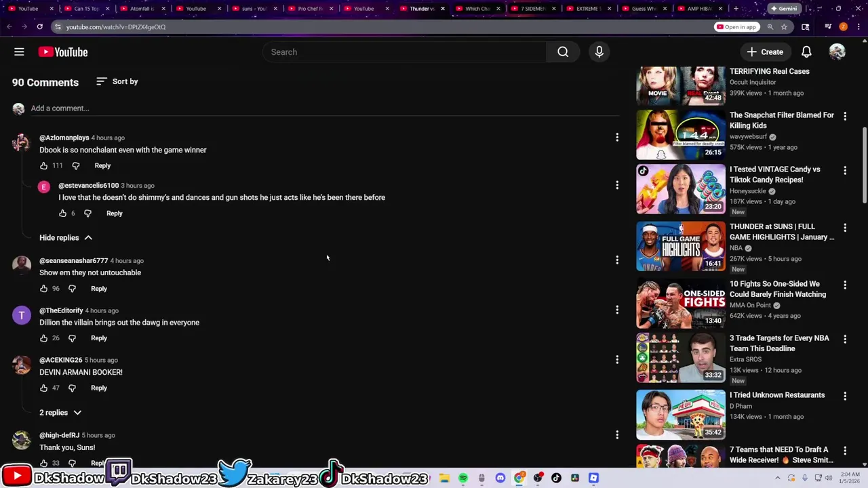The width and height of the screenshot is (868, 488).
Task: Collapse replies with Hide replies
Action: pyautogui.click(x=66, y=238)
